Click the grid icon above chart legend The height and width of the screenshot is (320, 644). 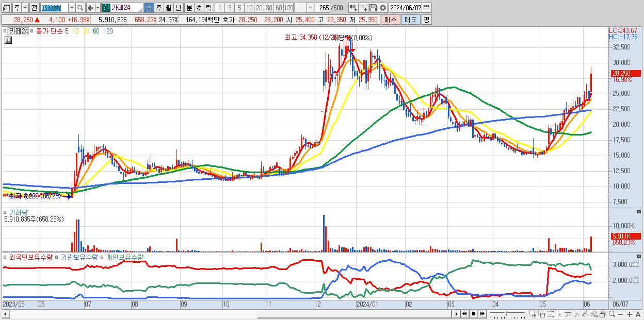8,41
